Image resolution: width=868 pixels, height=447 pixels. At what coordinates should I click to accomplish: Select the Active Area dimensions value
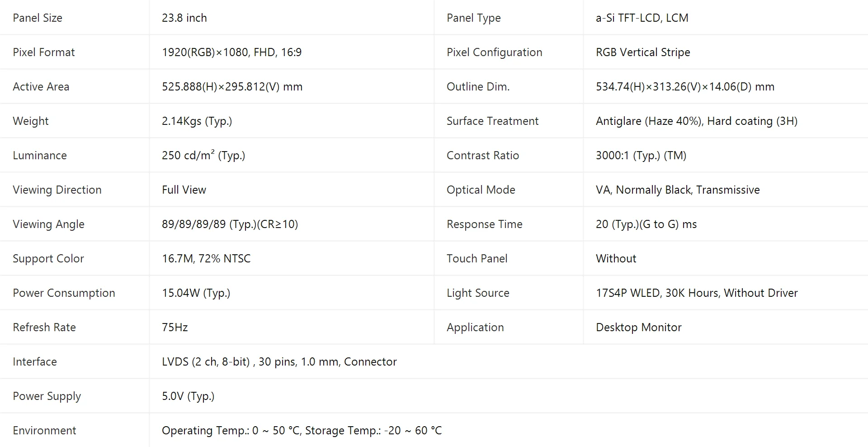point(232,87)
